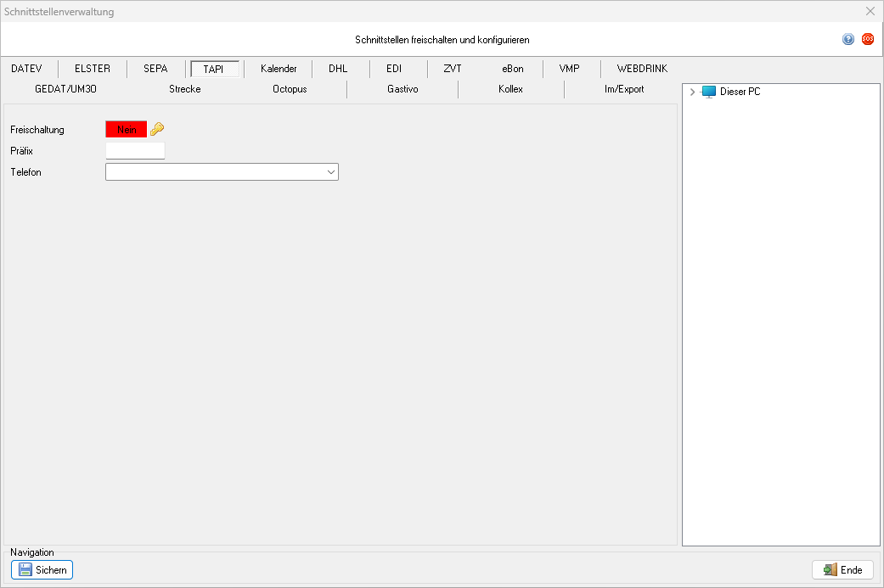This screenshot has width=884, height=588.
Task: Click the Dieser PC computer icon
Action: point(708,92)
